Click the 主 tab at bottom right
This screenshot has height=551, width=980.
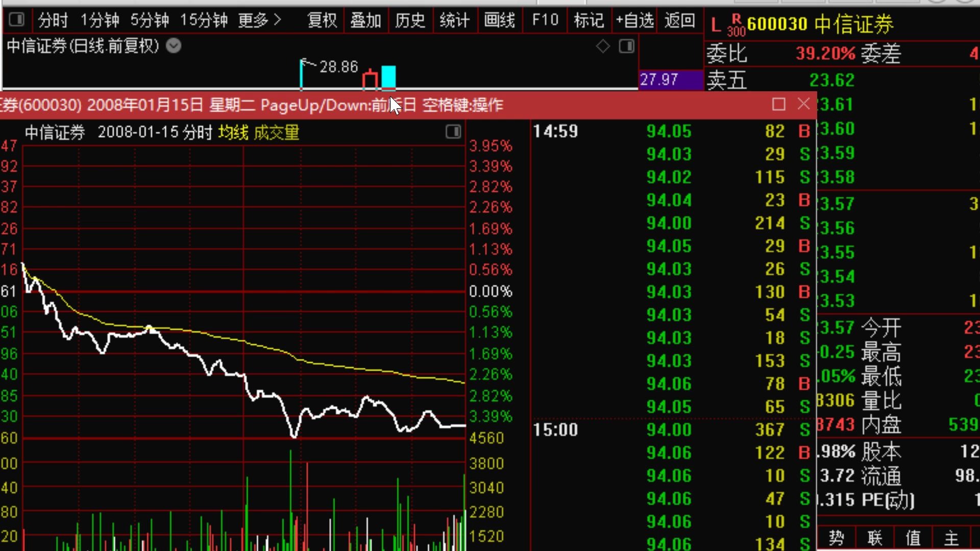[951, 538]
